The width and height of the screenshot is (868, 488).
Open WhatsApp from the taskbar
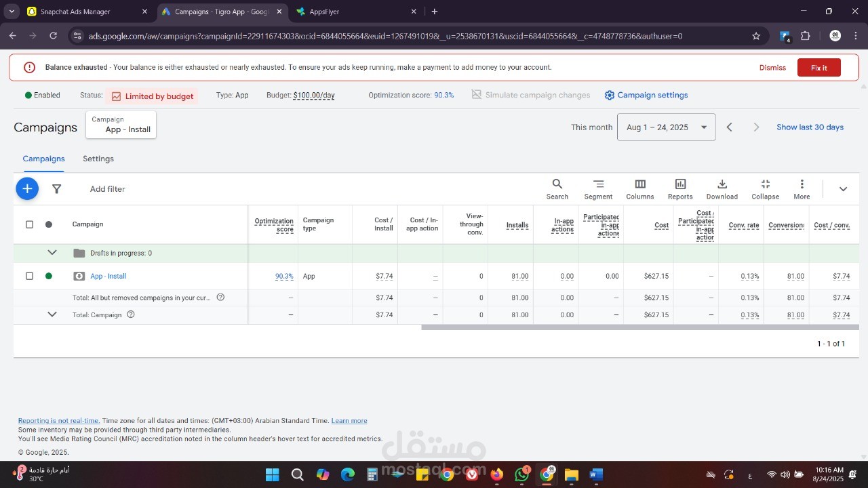521,474
